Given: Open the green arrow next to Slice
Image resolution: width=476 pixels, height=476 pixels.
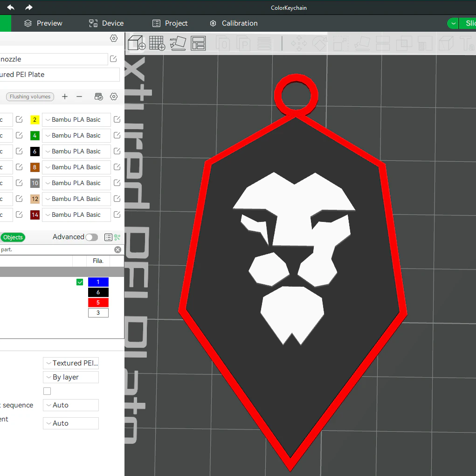Looking at the screenshot, I should [453, 23].
